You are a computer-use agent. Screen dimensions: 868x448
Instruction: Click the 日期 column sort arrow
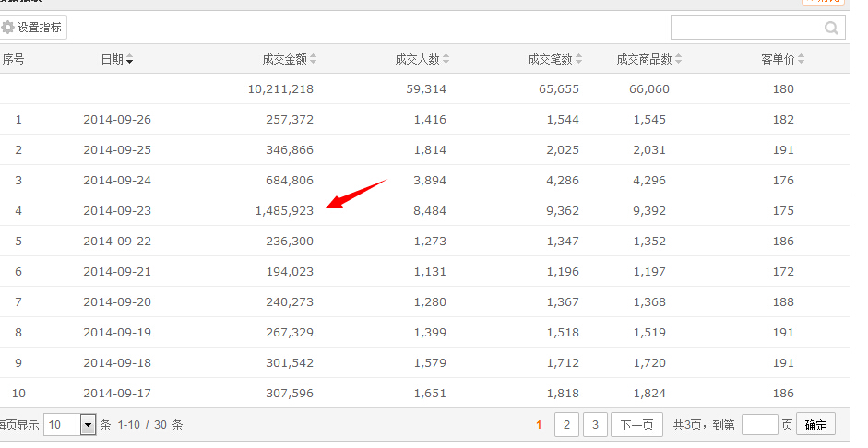[130, 60]
